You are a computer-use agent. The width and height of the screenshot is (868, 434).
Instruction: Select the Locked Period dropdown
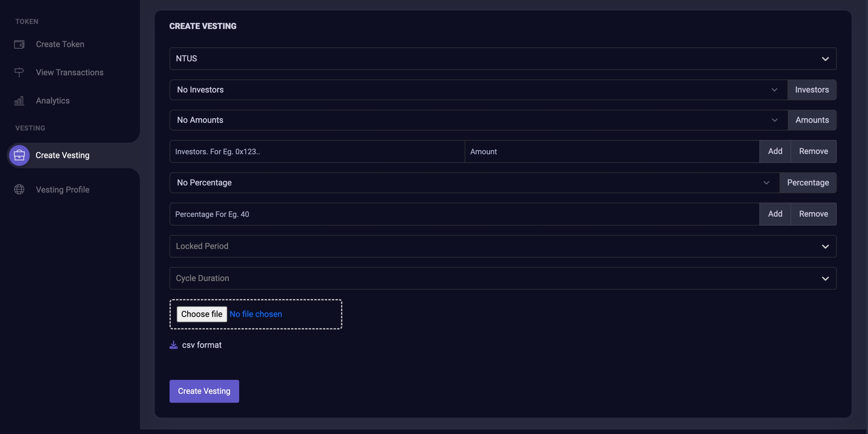[x=503, y=246]
